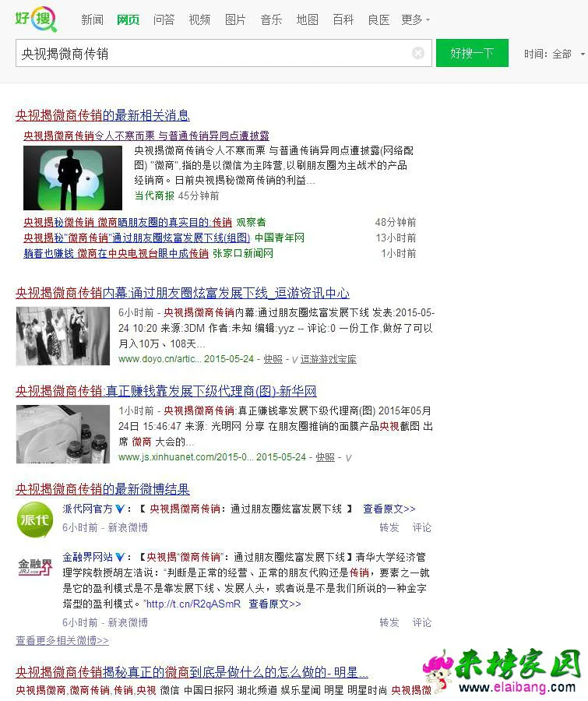This screenshot has width=588, height=701.
Task: Click the verified V badge beside 派代网官方
Action: 120,509
